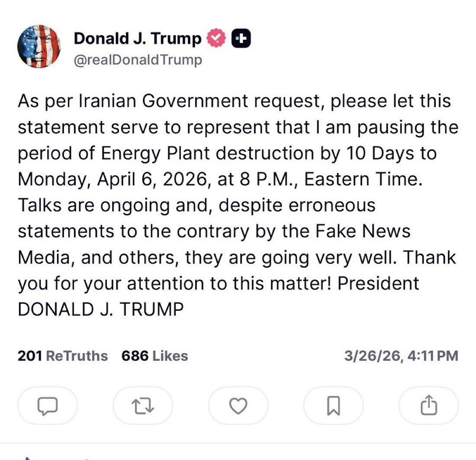Image resolution: width=476 pixels, height=460 pixels.
Task: Reply to the post via the comment icon
Action: [x=48, y=405]
